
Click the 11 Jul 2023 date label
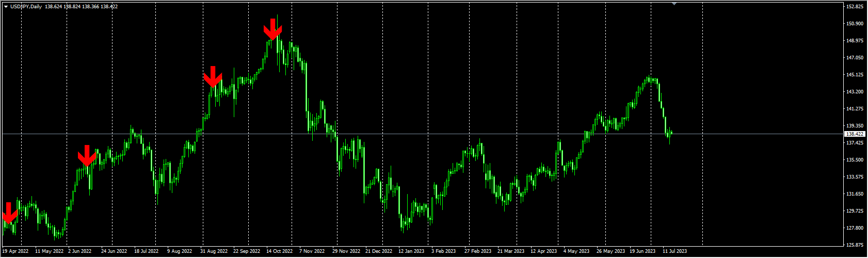coord(675,251)
